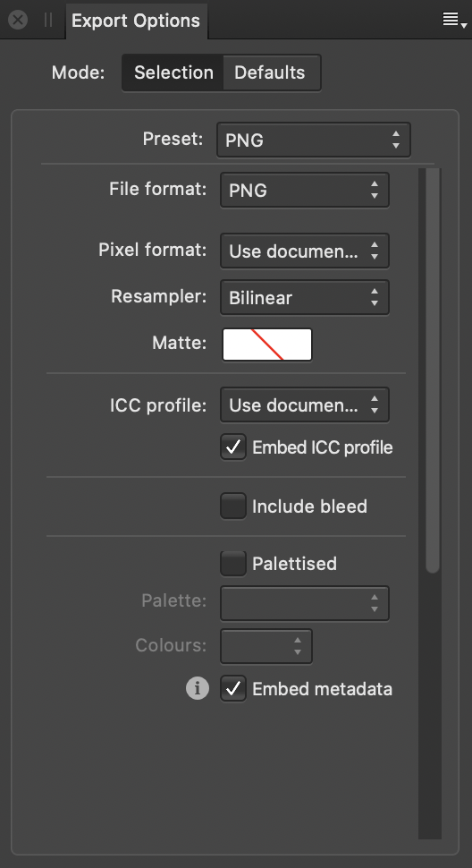The height and width of the screenshot is (868, 472).
Task: Switch Mode to Selection
Action: click(173, 72)
